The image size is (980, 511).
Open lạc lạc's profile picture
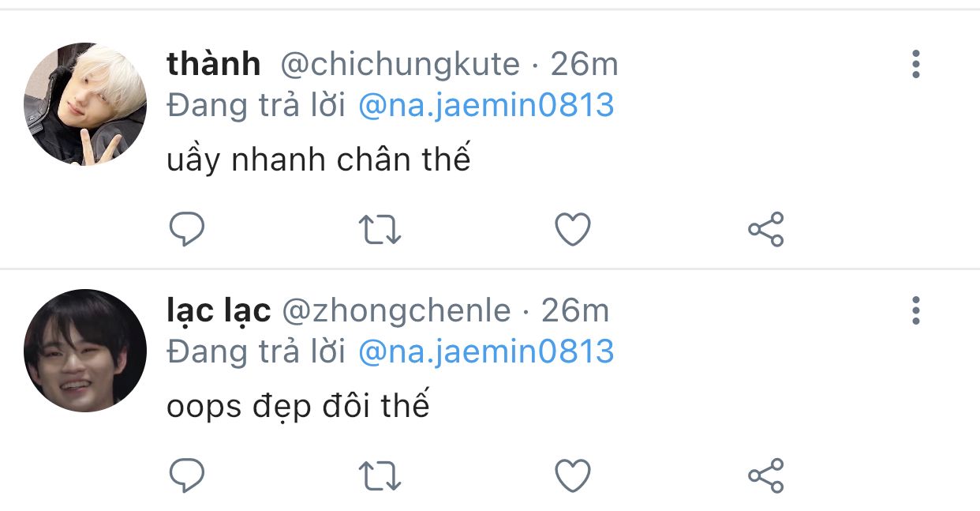tap(85, 351)
